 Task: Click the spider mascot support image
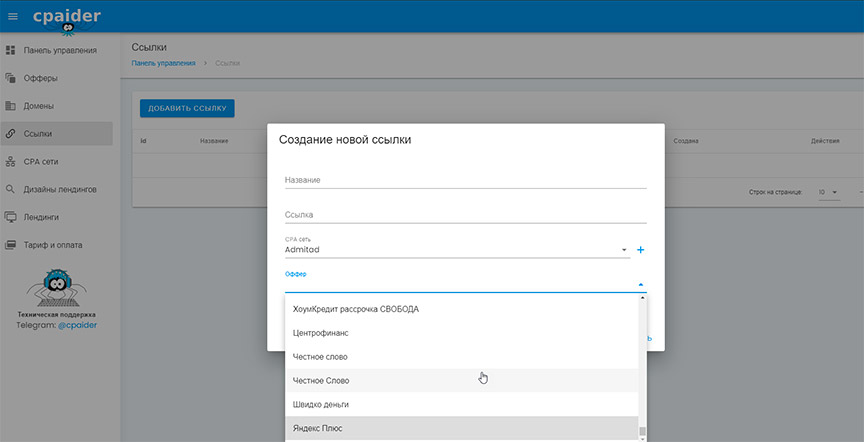point(56,288)
